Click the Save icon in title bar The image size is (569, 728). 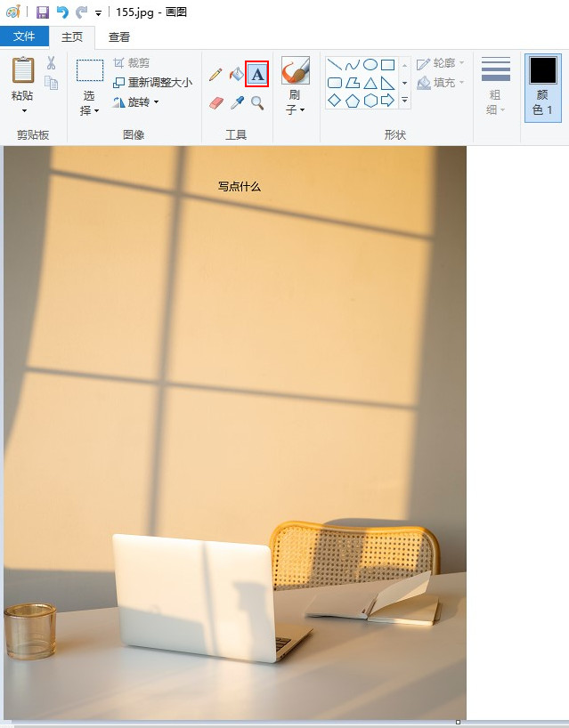[43, 12]
